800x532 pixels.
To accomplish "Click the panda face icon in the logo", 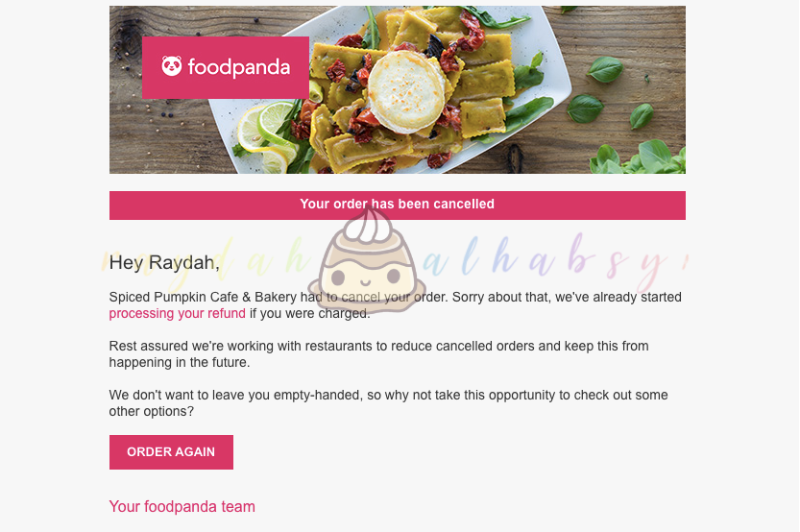I will [x=171, y=66].
